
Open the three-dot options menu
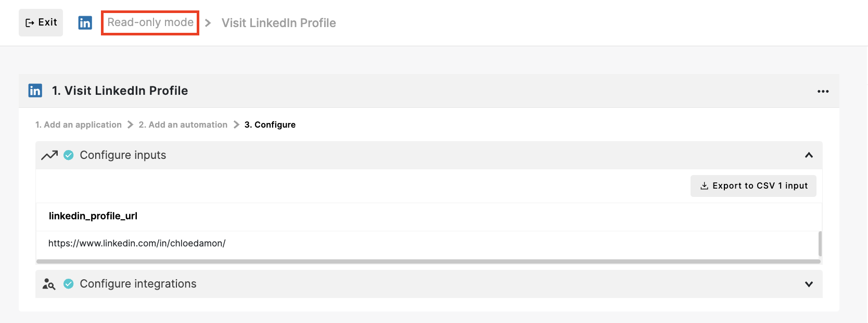click(823, 91)
